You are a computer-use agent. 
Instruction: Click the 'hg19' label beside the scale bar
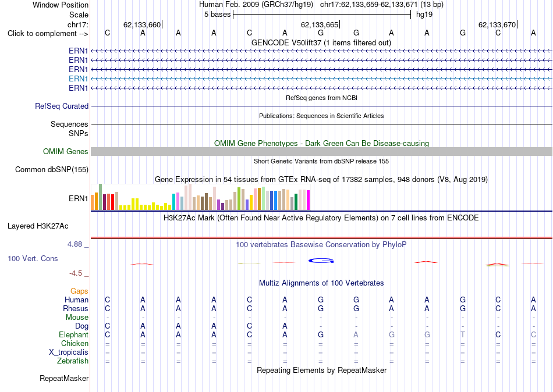click(x=424, y=15)
